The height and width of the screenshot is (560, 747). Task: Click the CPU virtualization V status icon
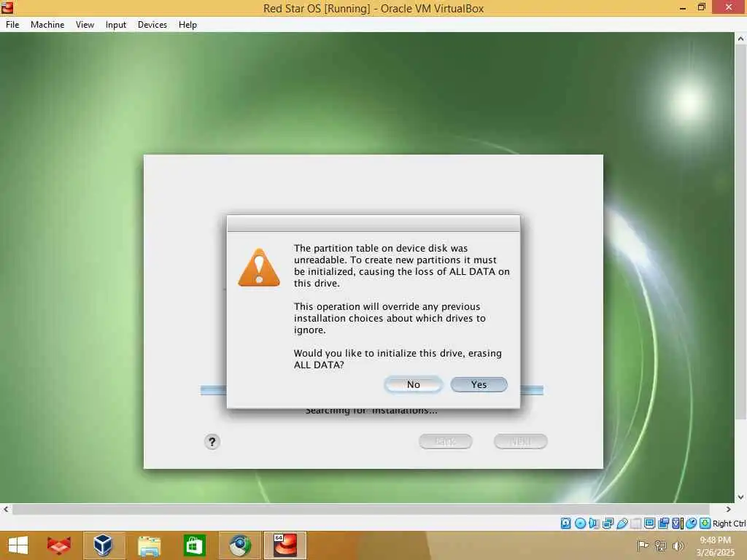[677, 524]
